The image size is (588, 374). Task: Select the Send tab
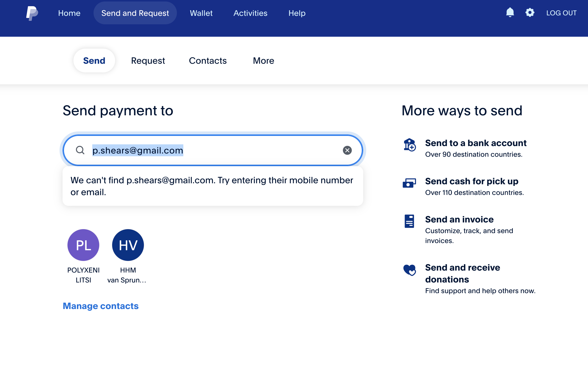point(94,61)
